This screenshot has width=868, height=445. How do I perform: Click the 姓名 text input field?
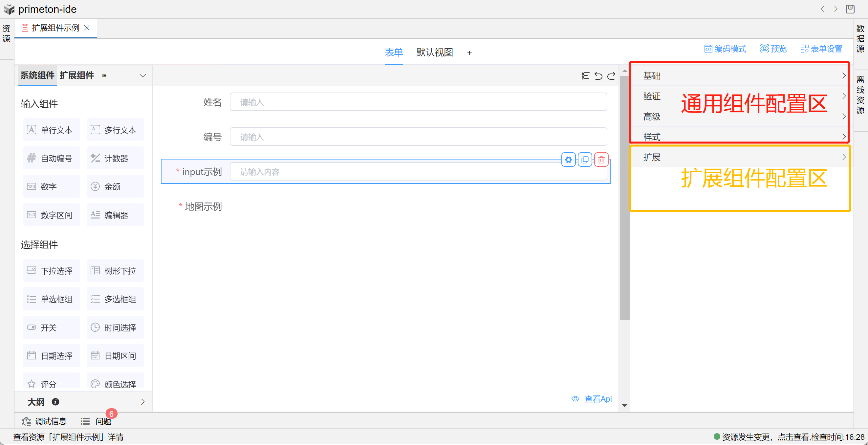(x=418, y=102)
